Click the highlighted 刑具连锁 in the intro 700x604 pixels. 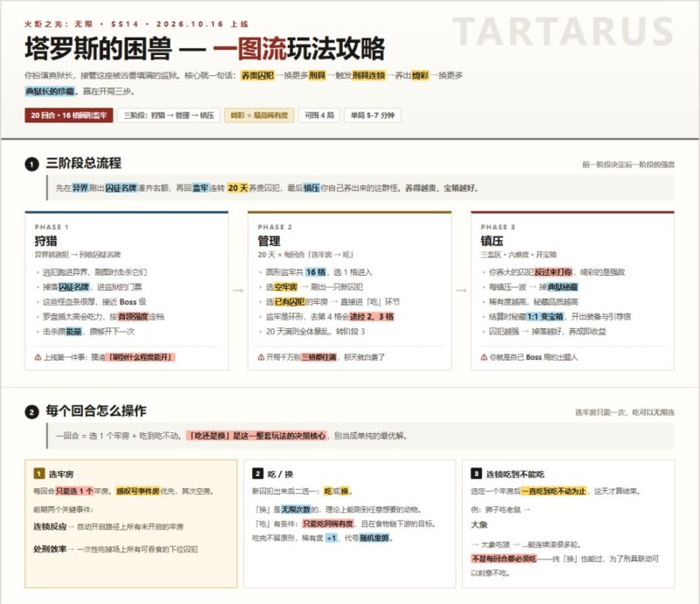pyautogui.click(x=368, y=75)
